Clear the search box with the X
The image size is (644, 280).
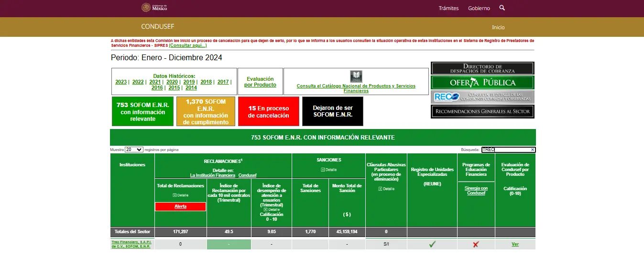[532, 150]
